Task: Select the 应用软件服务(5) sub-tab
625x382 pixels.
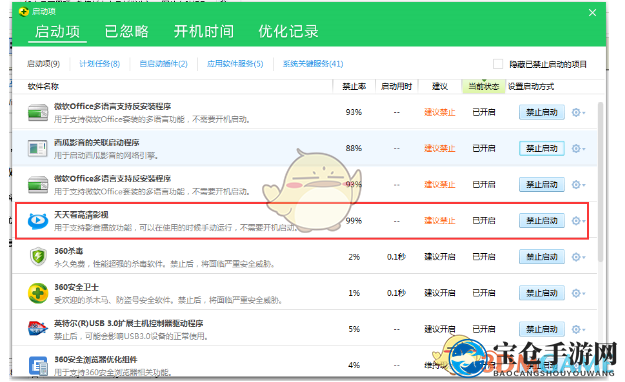Action: click(x=235, y=64)
